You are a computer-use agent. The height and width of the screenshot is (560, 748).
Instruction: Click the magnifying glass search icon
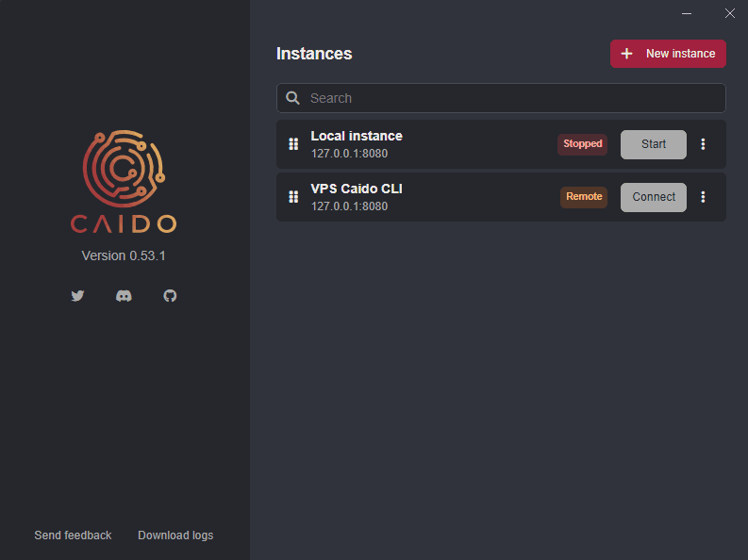[293, 98]
